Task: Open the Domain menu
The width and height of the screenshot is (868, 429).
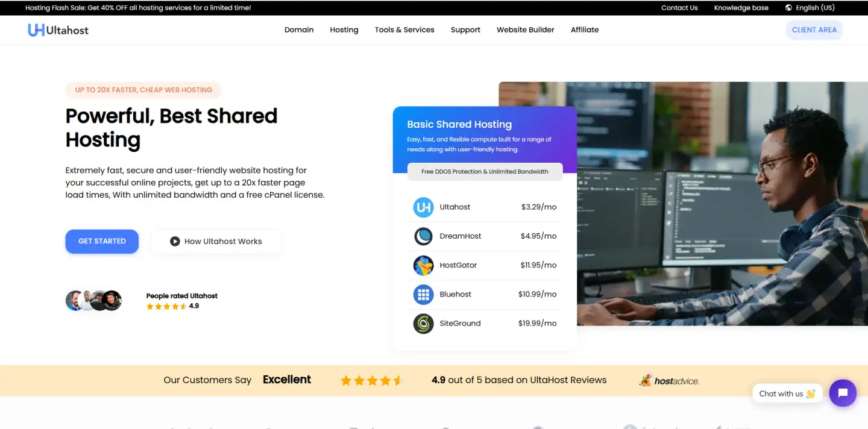Action: tap(299, 30)
